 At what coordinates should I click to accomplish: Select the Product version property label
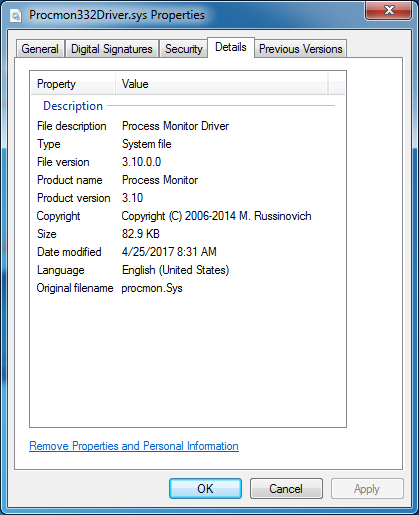click(74, 198)
